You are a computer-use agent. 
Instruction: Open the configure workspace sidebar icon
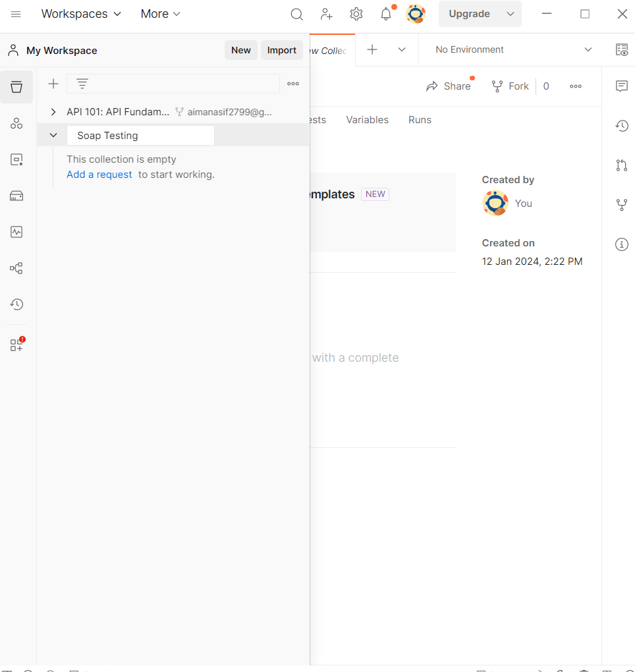17,344
